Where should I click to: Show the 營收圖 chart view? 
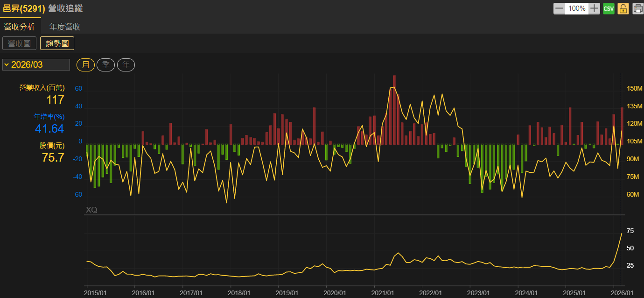(19, 43)
